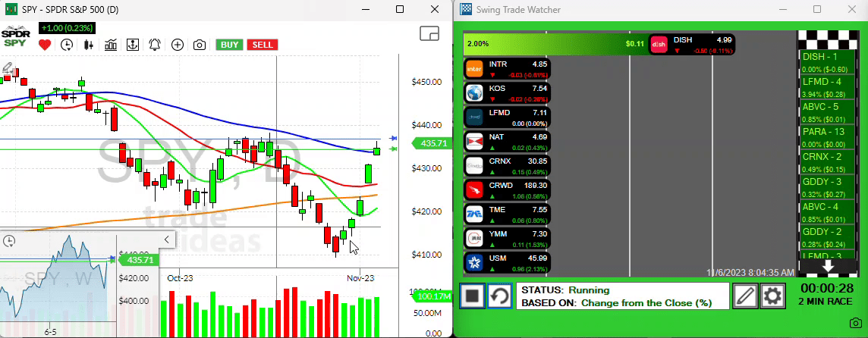Click the pencil drawing tool icon
Screen dimensions: 868x338
tap(7, 68)
